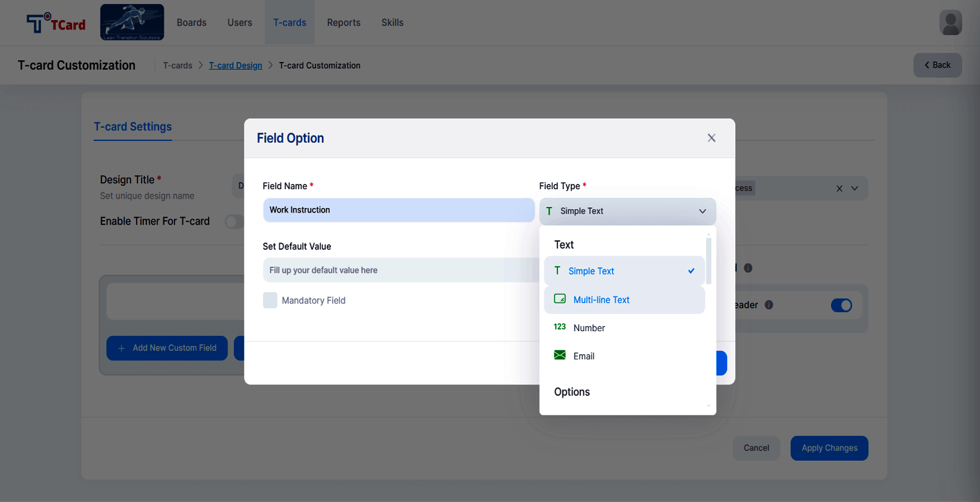This screenshot has width=980, height=502.
Task: Open the user profile avatar
Action: [x=950, y=23]
